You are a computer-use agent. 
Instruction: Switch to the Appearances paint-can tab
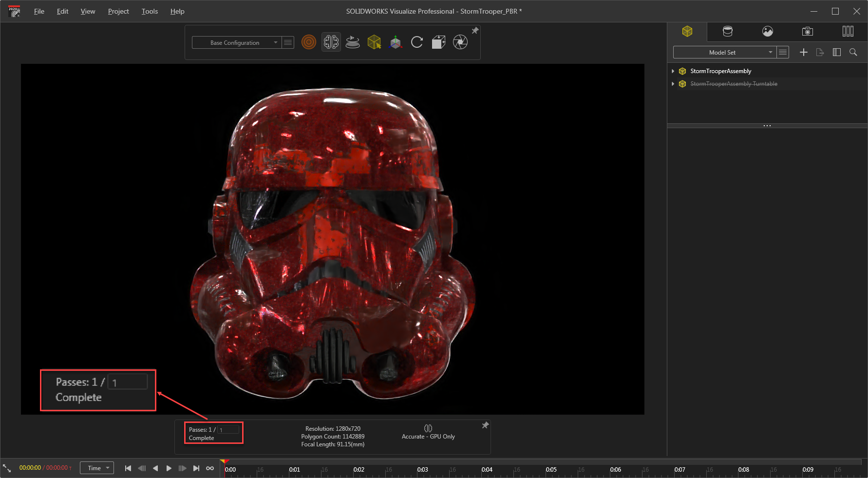coord(728,31)
